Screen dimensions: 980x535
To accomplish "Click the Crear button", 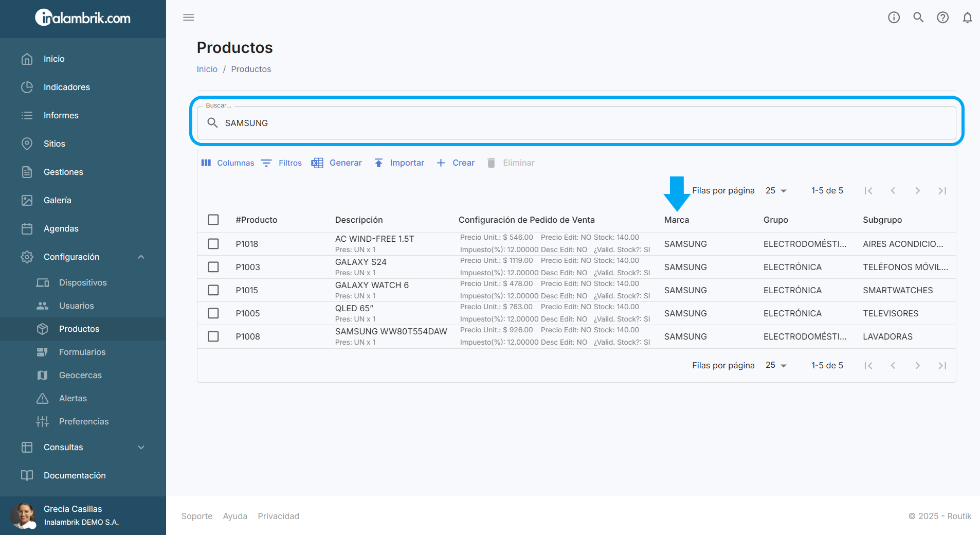I will click(456, 163).
